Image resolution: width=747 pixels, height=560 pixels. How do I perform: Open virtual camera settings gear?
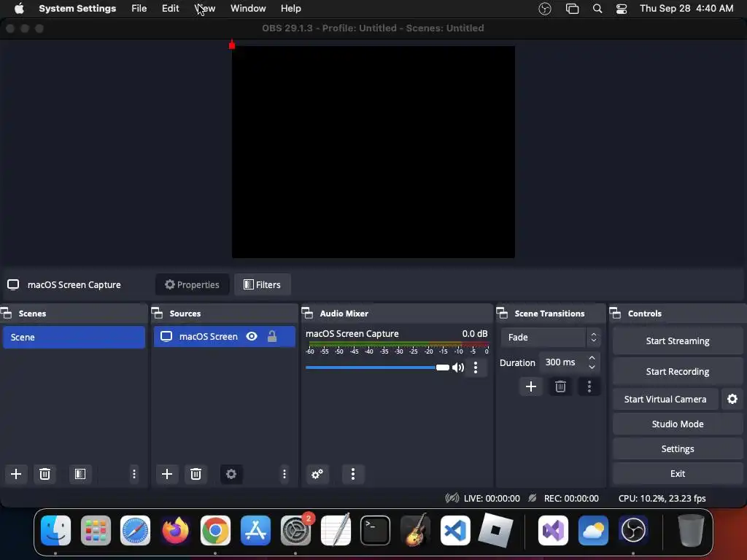click(732, 399)
